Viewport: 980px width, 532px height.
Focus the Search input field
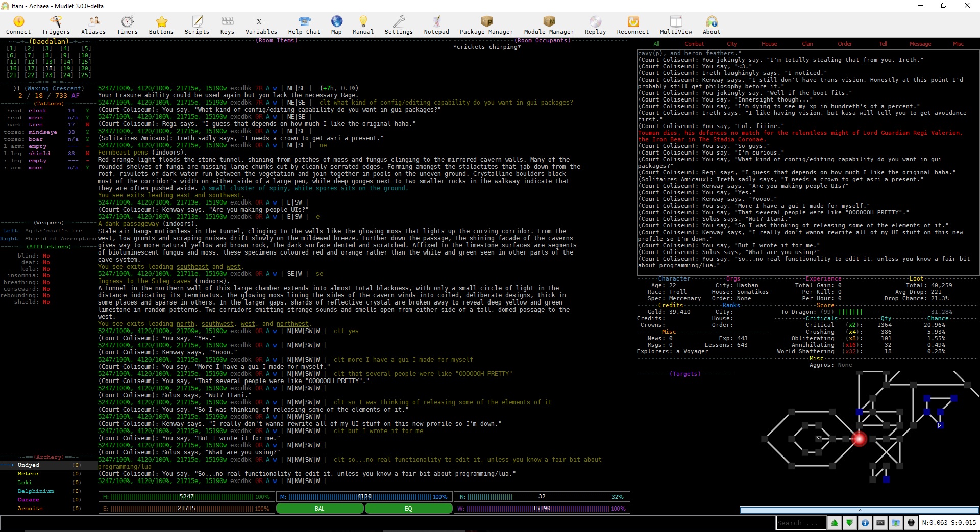tap(801, 523)
